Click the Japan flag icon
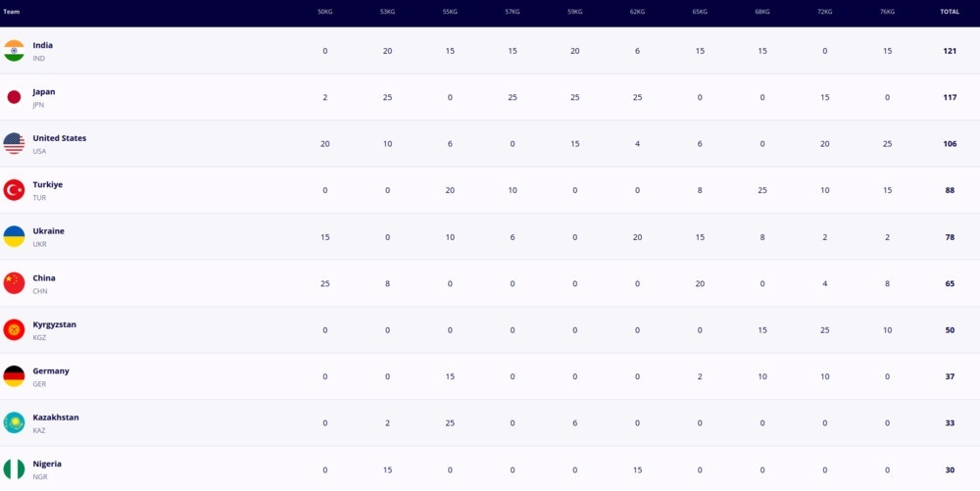Image resolution: width=980 pixels, height=491 pixels. [14, 97]
